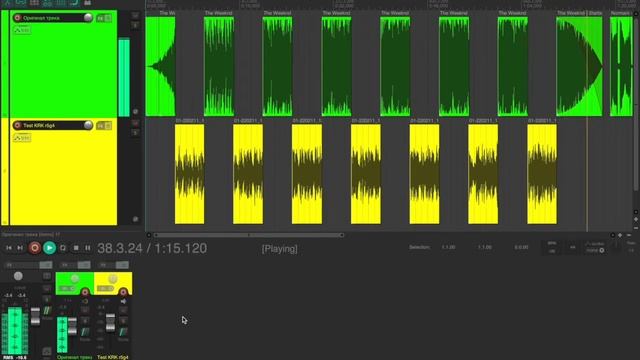
Task: Toggle the lock icon in top toolbar
Action: point(88,2)
